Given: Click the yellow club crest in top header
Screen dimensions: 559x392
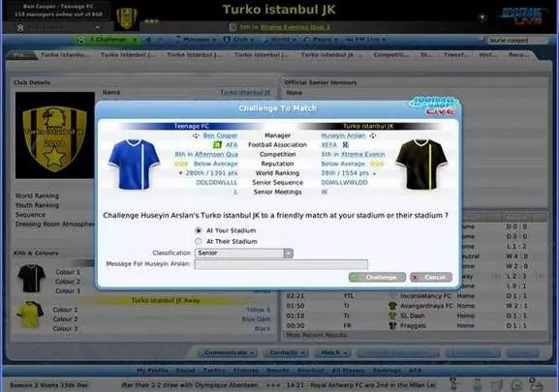Looking at the screenshot, I should 127,18.
